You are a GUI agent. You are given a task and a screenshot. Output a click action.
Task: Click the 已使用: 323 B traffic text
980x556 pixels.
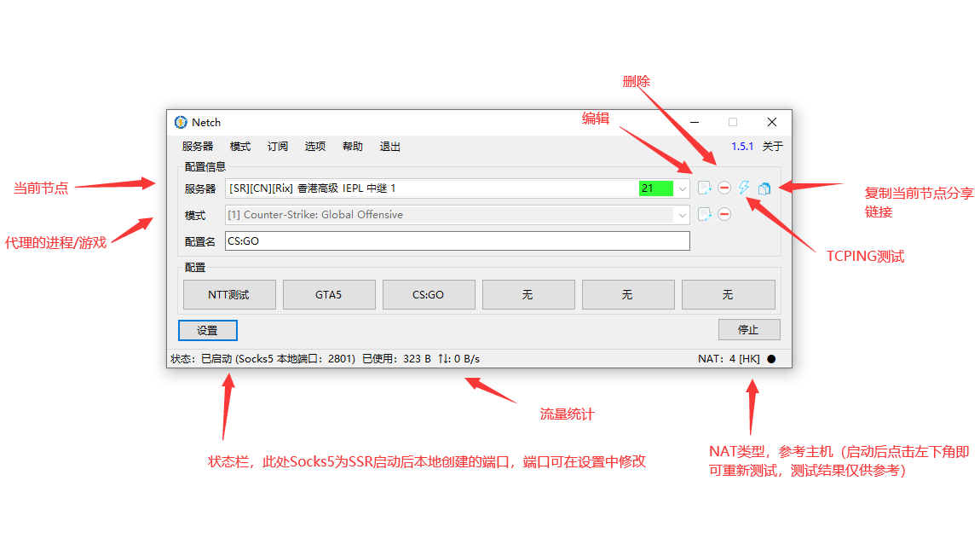pos(396,359)
